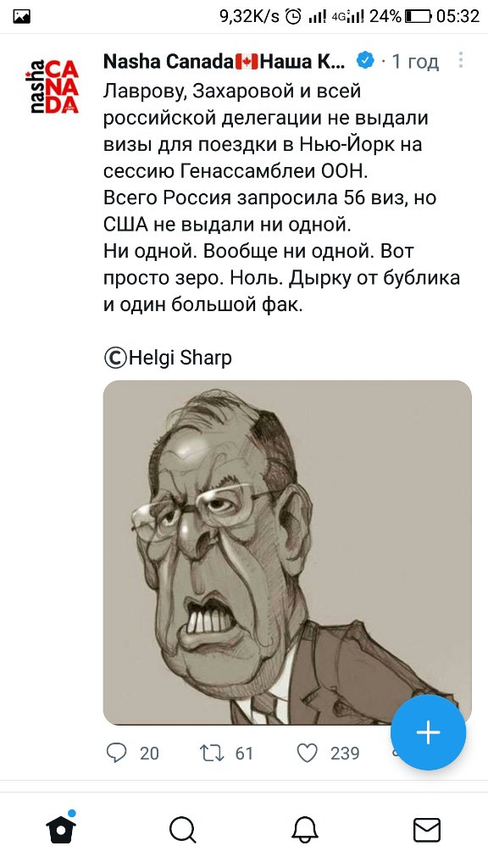Tap the tweet text about Lavrov visas

coord(281,198)
